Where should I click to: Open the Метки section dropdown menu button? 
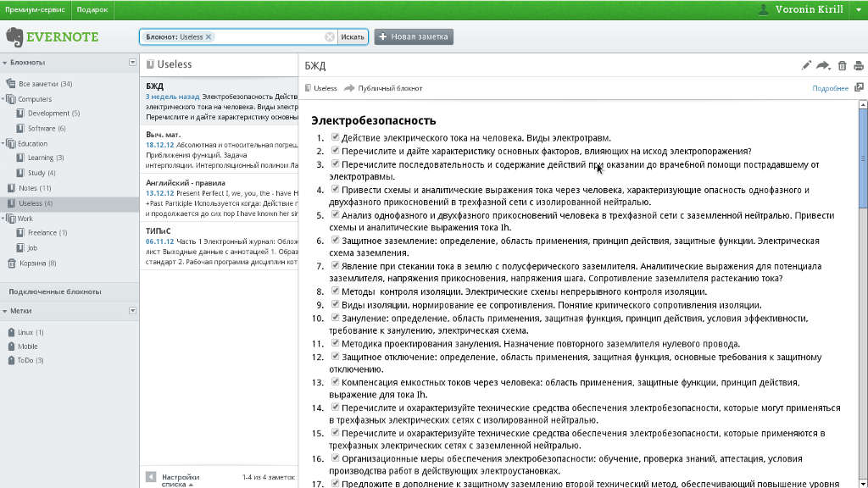pyautogui.click(x=132, y=310)
